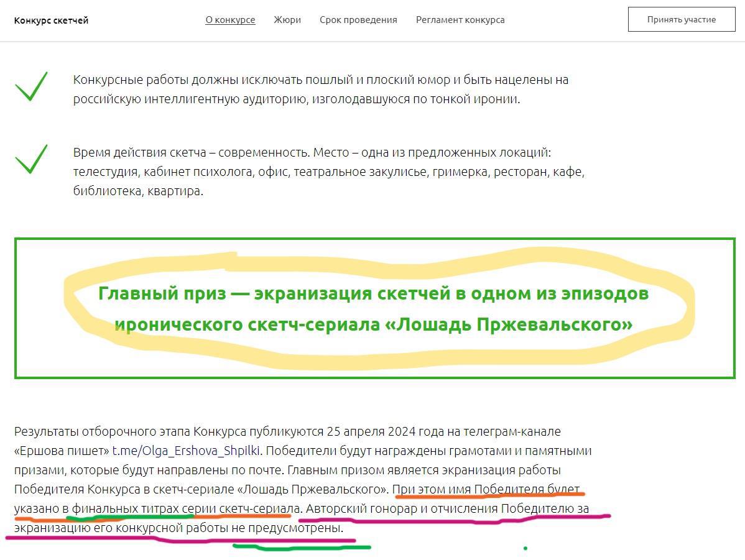This screenshot has width=745, height=560.
Task: Click the checkmark beside "Конкурсные работы должны"
Action: click(x=31, y=86)
